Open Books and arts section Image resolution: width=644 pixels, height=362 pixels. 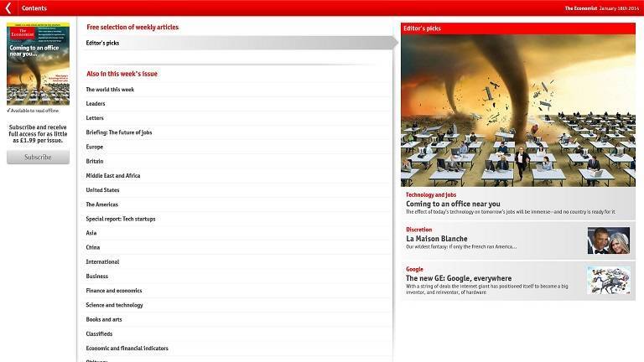coord(237,319)
